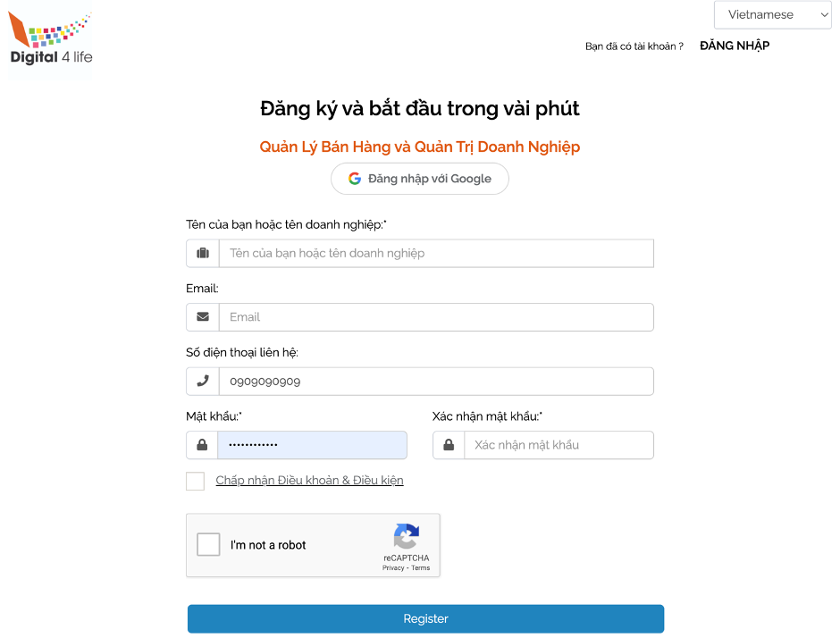840x638 pixels.
Task: Open the reCAPTCHA Privacy link
Action: 393,568
